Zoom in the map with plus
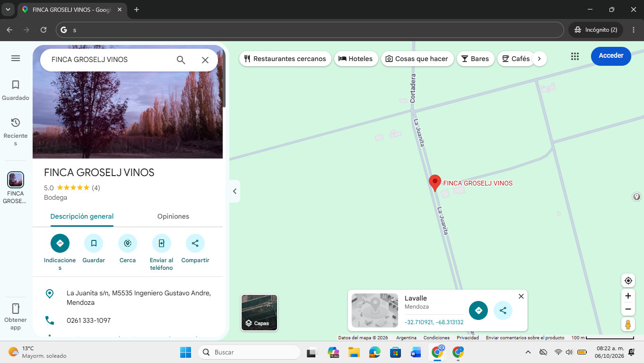The image size is (644, 363). tap(628, 296)
